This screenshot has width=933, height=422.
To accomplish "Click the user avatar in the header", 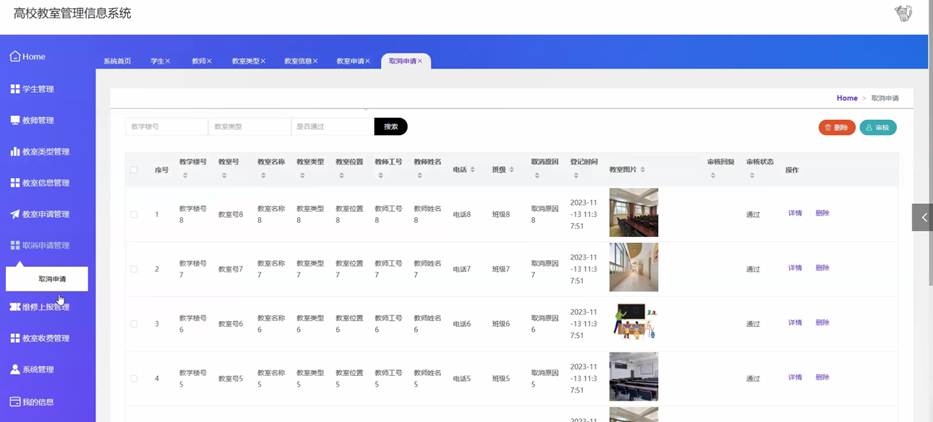I will click(903, 14).
